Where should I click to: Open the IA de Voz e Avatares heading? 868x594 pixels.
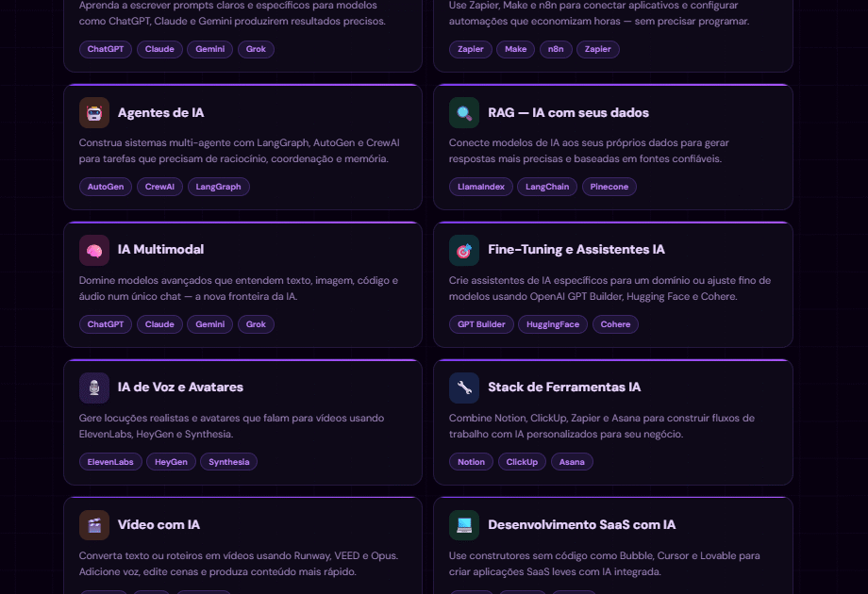pyautogui.click(x=180, y=388)
